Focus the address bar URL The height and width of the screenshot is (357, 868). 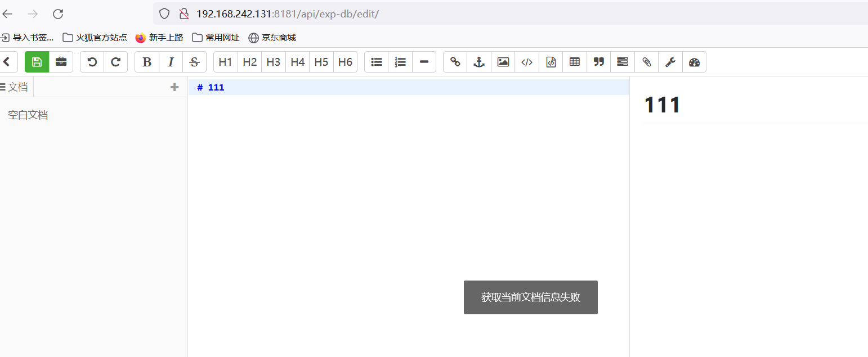(288, 13)
